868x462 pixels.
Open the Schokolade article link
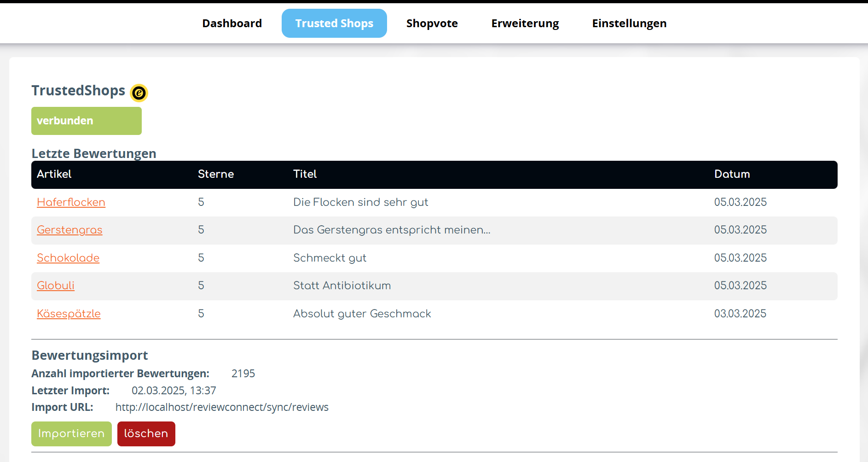(68, 258)
